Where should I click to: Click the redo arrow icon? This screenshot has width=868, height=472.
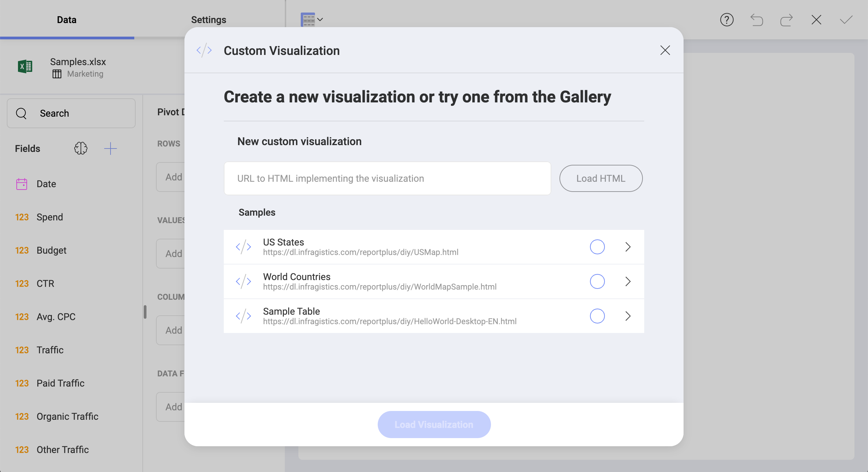coord(786,20)
